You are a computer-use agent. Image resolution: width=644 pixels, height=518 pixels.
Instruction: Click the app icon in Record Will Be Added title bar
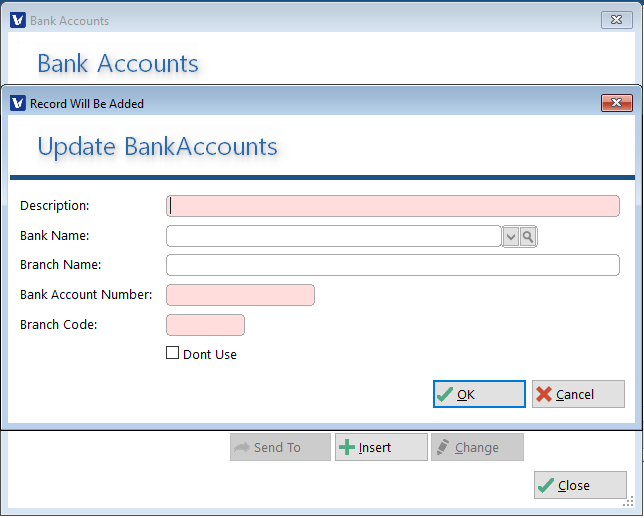tap(18, 103)
